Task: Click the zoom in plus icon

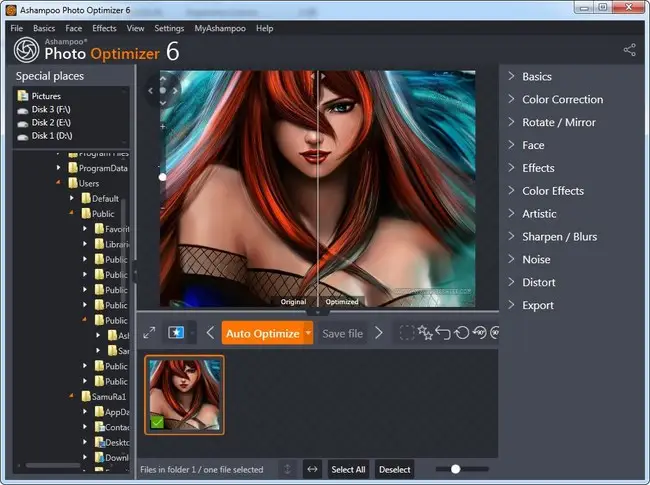Action: 163,126
